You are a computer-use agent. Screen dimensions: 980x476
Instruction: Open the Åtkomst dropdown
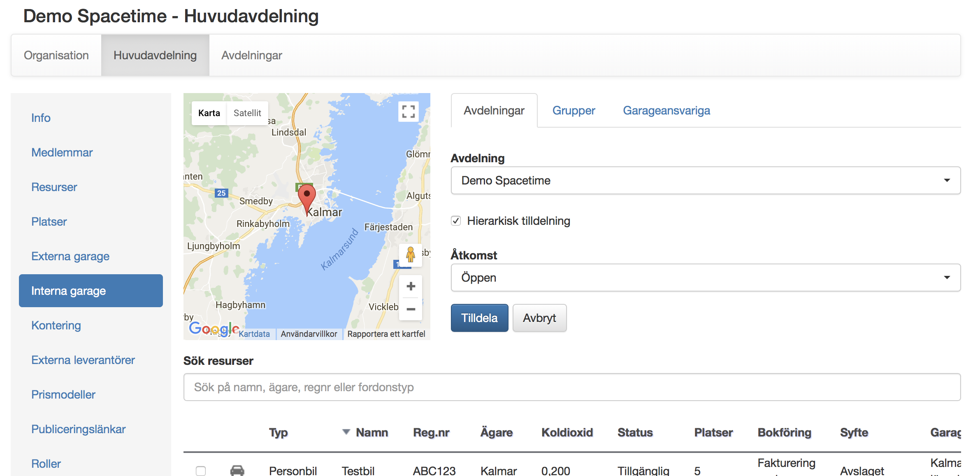(706, 278)
